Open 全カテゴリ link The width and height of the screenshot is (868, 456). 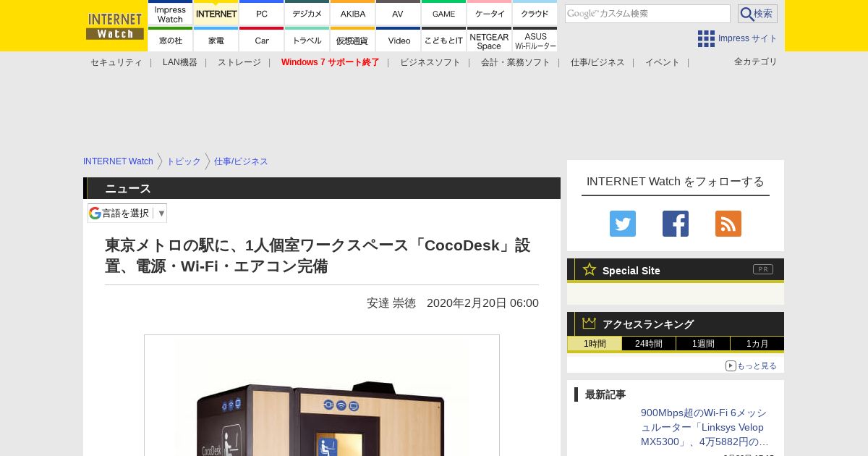[756, 62]
